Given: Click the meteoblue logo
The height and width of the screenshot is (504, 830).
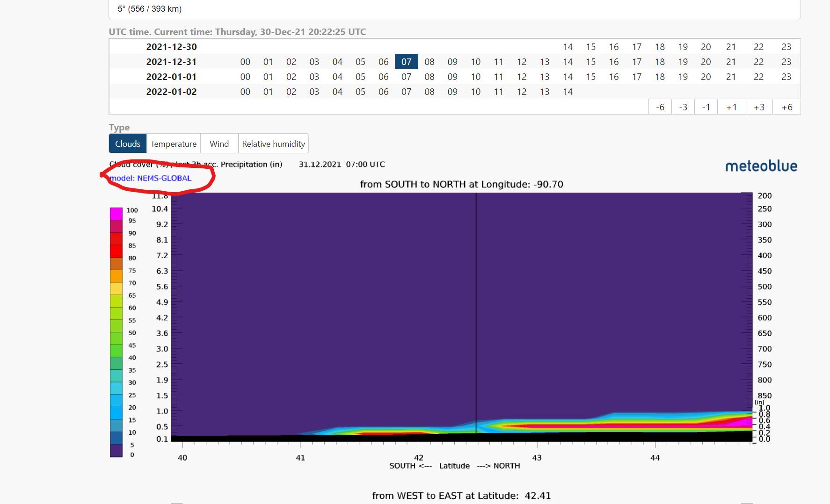Looking at the screenshot, I should (761, 166).
